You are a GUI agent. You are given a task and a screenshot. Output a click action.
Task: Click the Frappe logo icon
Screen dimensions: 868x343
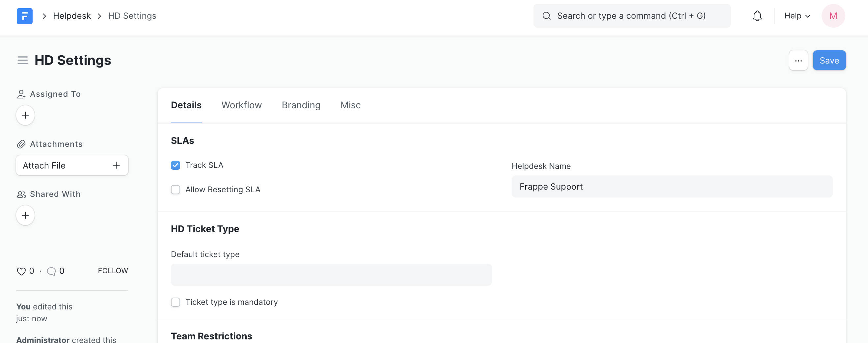coord(24,15)
